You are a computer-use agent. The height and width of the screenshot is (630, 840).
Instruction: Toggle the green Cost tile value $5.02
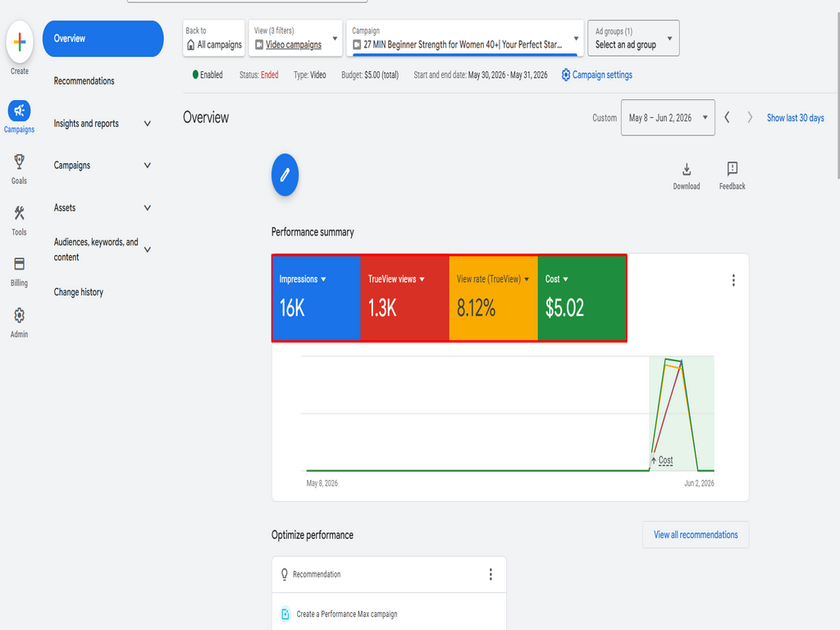(x=564, y=308)
